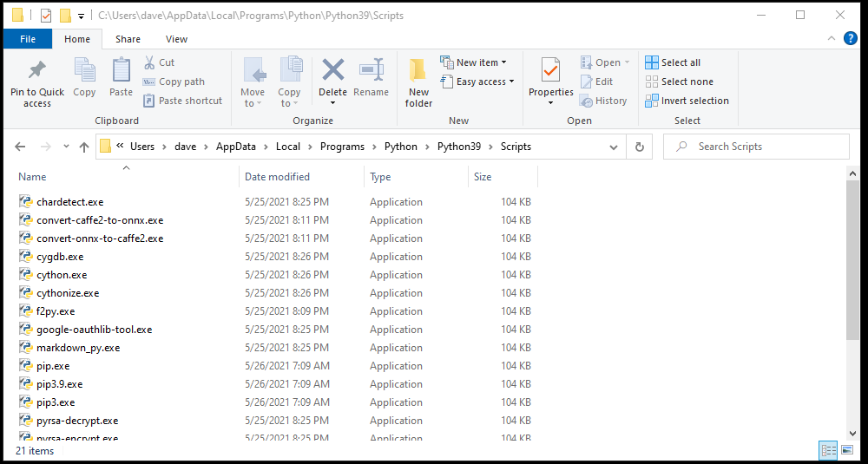Customize Quick Access Toolbar dropdown arrow

(82, 16)
